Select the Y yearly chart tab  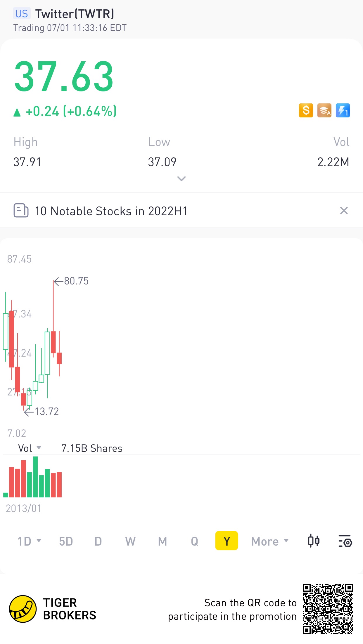(227, 541)
